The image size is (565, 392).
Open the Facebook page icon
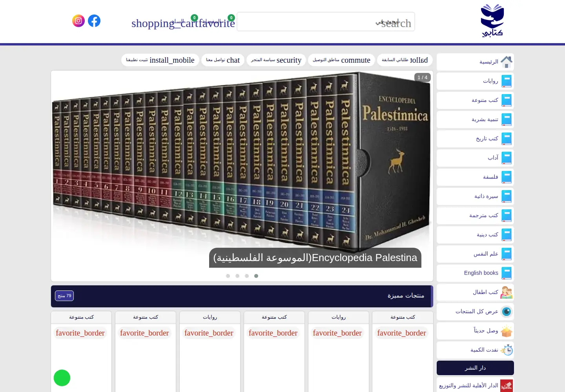[94, 21]
